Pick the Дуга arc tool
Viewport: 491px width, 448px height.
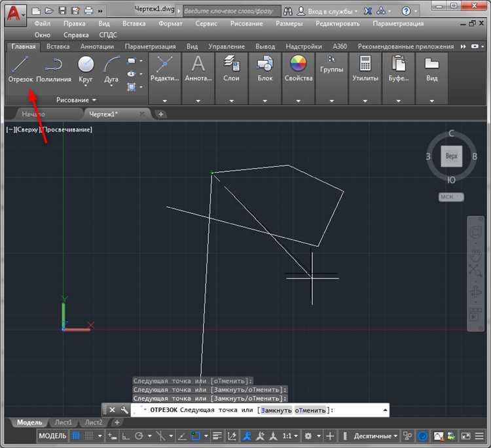(111, 69)
